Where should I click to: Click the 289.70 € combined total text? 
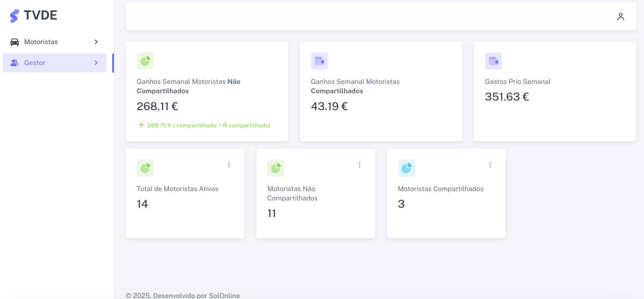pyautogui.click(x=209, y=126)
